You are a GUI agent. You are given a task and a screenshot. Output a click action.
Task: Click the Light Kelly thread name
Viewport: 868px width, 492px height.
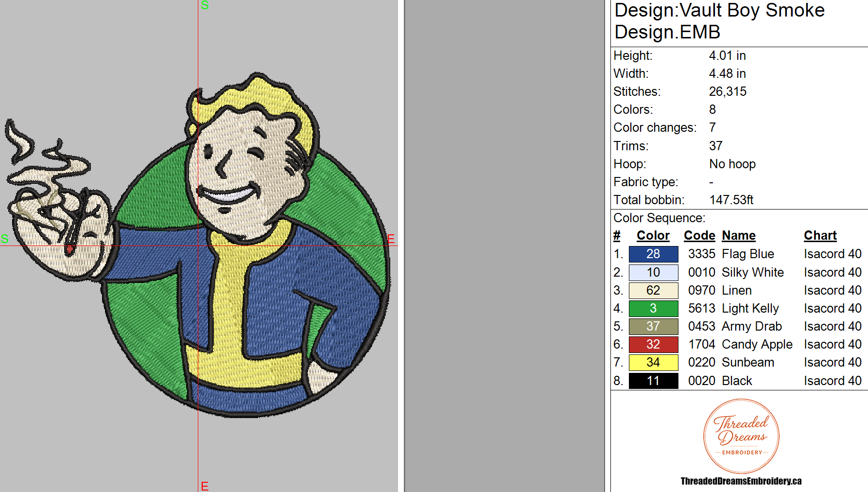tap(750, 308)
